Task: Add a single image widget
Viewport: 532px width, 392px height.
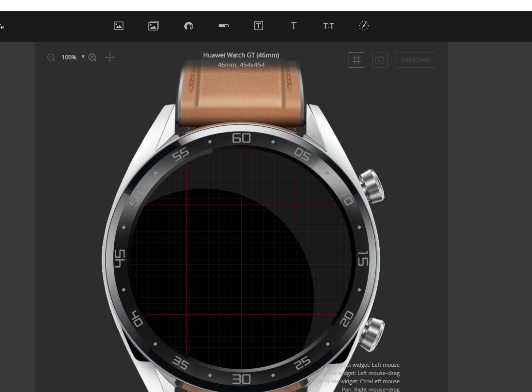Action: (118, 26)
